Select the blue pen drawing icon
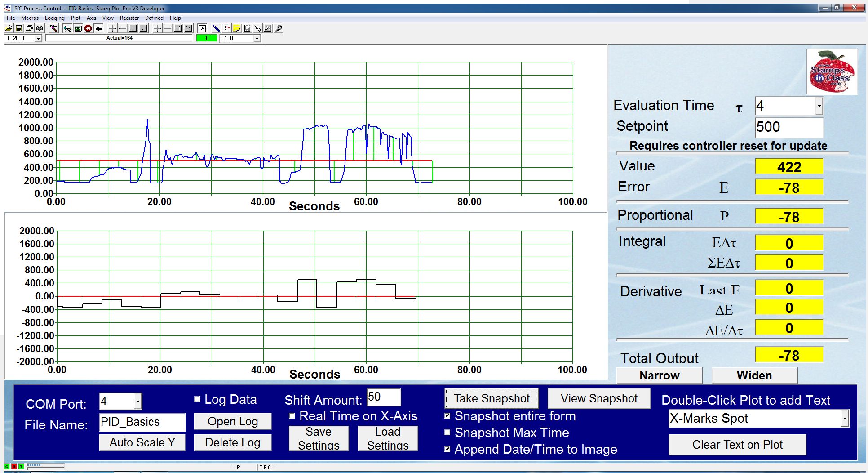 pos(216,28)
